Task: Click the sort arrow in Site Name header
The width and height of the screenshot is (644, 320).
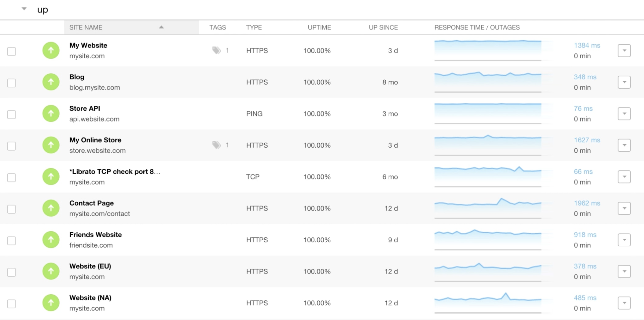Action: [x=161, y=27]
